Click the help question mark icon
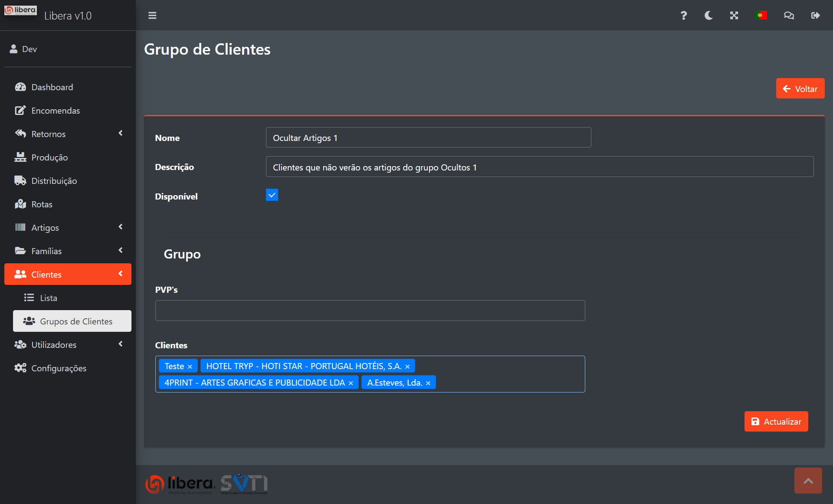The height and width of the screenshot is (504, 833). [x=683, y=16]
